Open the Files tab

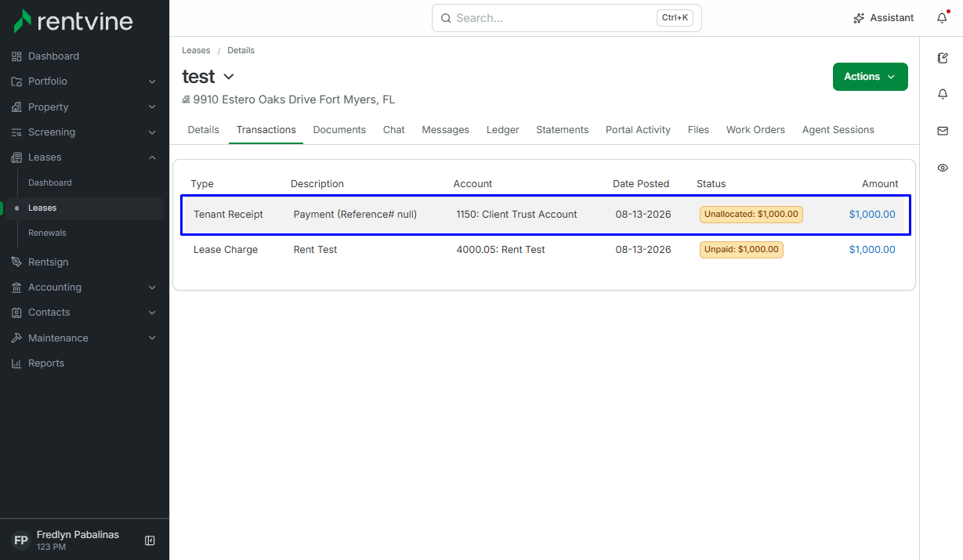click(698, 130)
